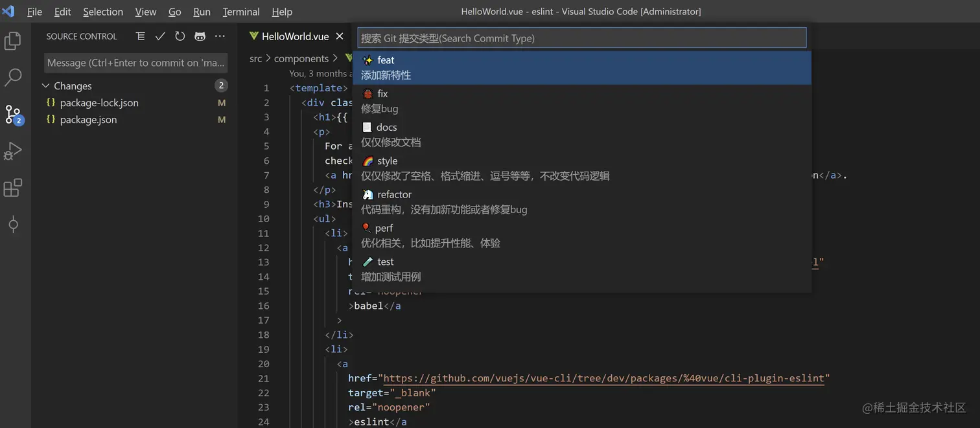Open the File menu
This screenshot has height=428, width=980.
pyautogui.click(x=34, y=12)
